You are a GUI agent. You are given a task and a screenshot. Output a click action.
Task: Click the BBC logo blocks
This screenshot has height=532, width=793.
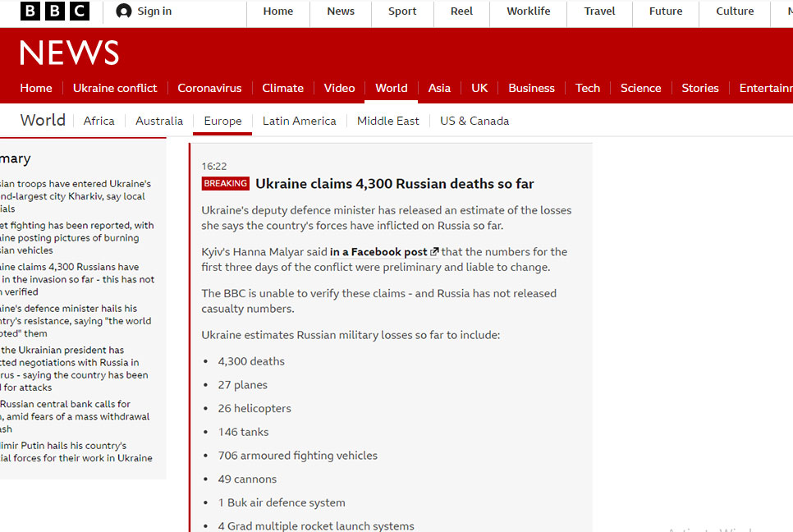[55, 11]
